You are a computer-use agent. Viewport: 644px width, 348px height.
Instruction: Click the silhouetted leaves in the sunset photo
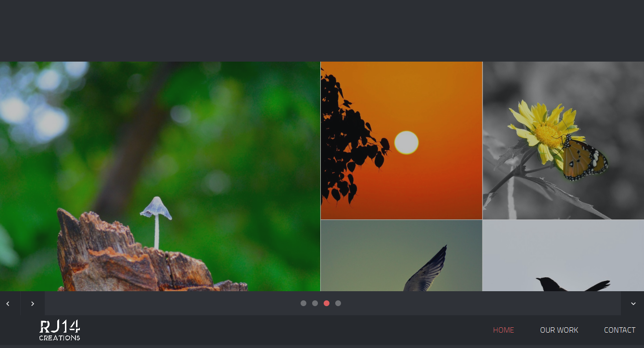point(346,144)
